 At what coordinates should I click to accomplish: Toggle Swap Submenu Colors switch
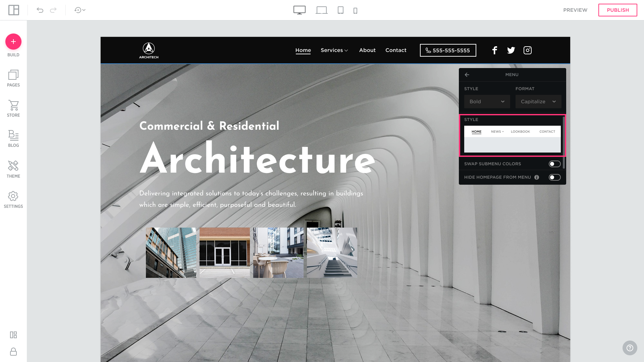click(554, 164)
